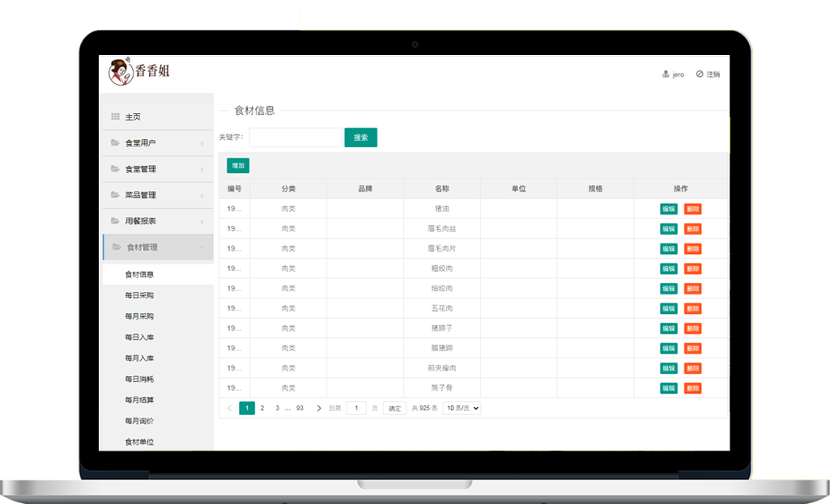Click 编辑 for the 猪油 row
The height and width of the screenshot is (504, 830).
669,209
